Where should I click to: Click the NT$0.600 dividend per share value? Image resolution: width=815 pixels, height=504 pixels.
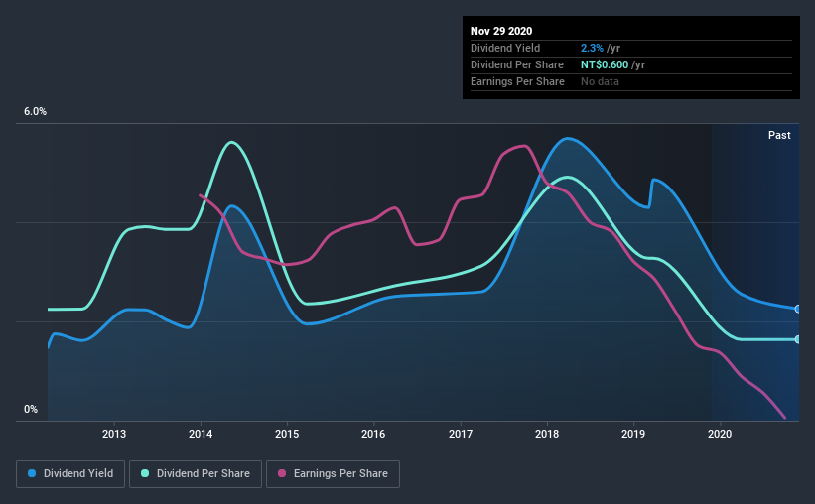click(x=605, y=64)
